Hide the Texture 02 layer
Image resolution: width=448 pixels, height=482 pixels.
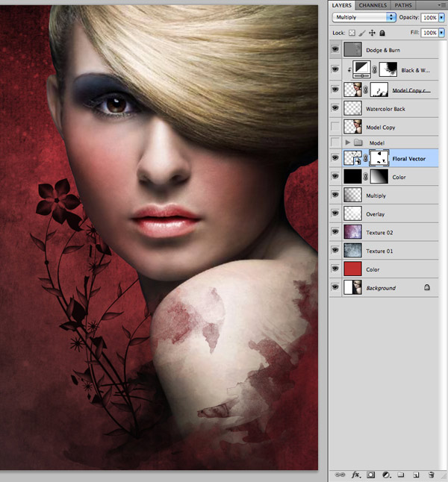coord(335,233)
